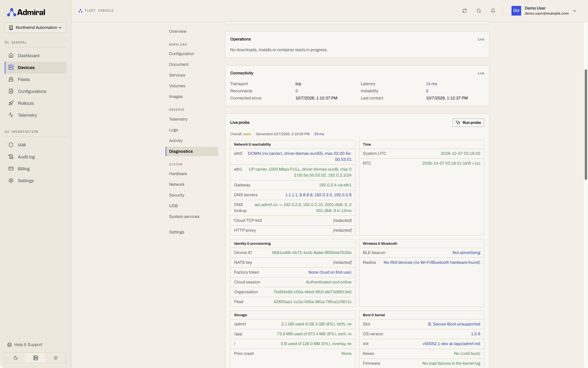Click the Not advertising BLE beacon value

[466, 253]
